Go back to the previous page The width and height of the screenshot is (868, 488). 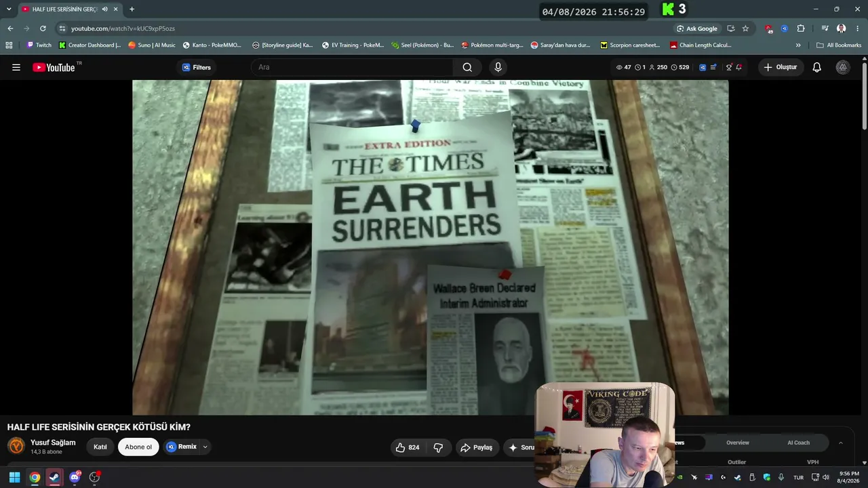[x=10, y=28]
